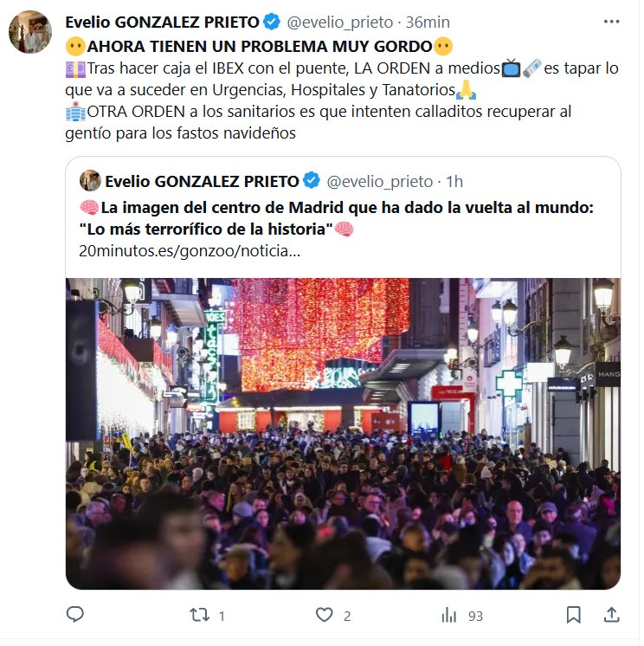Click the verified badge in quoted tweet
This screenshot has height=646, width=644.
tap(312, 180)
